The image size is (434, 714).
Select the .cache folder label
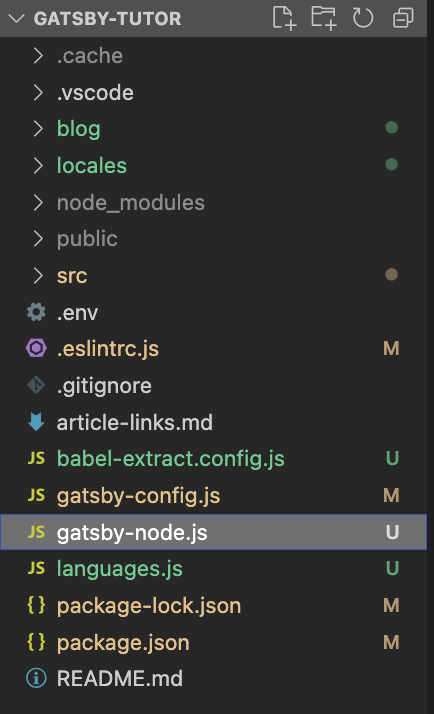click(90, 56)
